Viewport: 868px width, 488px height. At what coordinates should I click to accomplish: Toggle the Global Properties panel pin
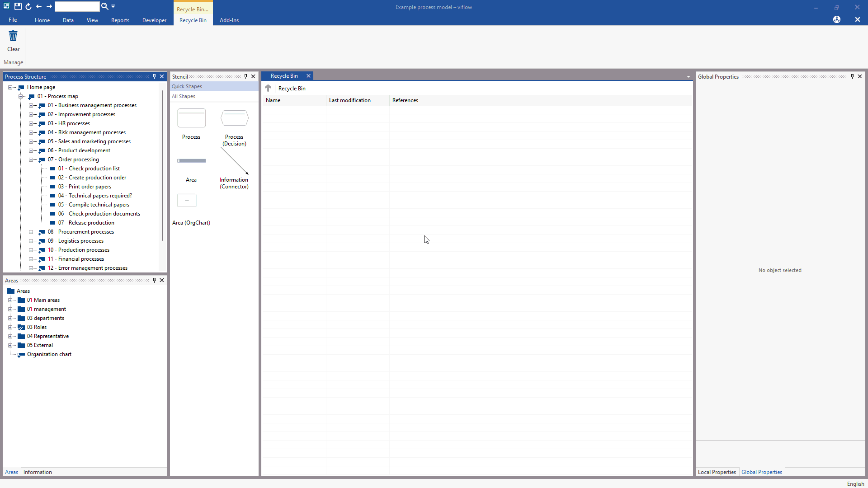852,76
